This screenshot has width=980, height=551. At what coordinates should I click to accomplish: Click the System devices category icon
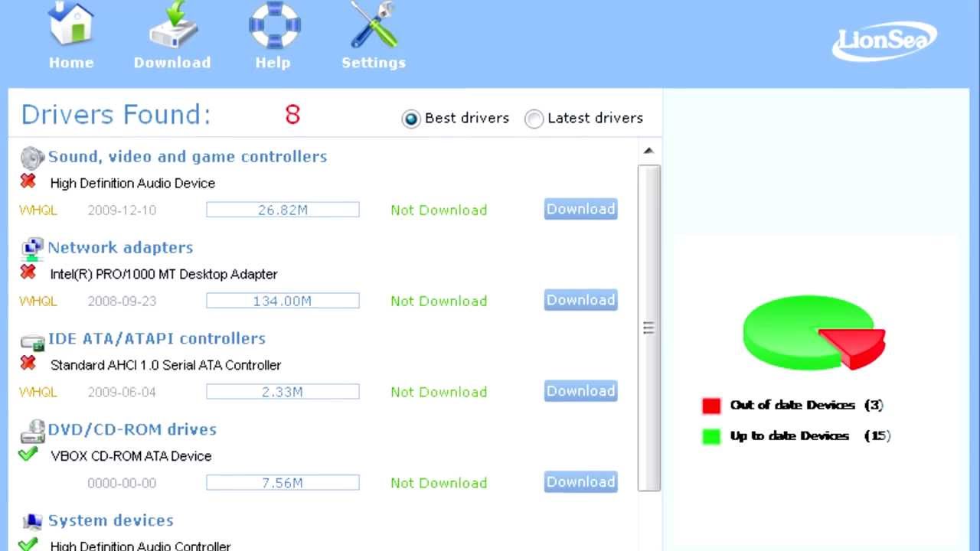click(32, 522)
